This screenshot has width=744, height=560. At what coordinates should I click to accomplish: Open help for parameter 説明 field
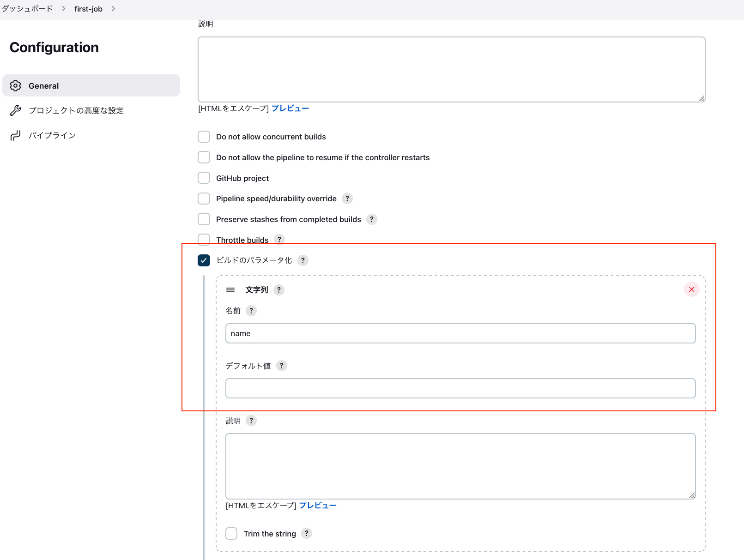click(251, 421)
